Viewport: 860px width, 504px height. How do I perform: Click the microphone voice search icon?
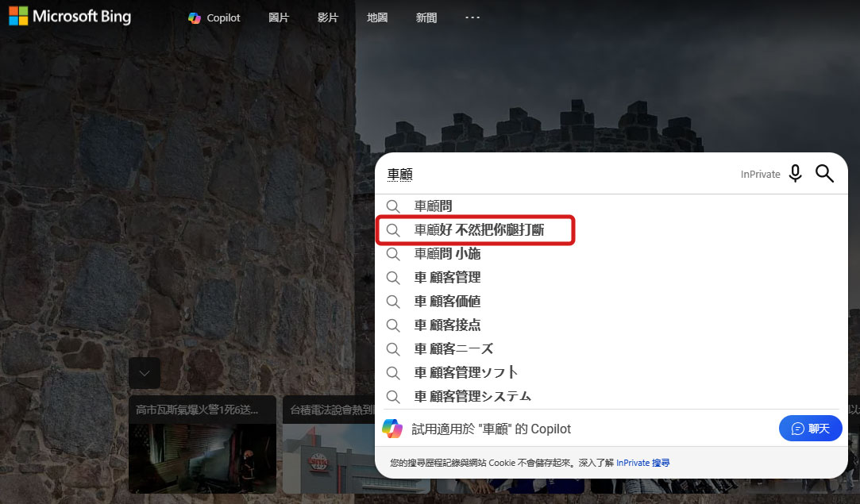point(795,173)
